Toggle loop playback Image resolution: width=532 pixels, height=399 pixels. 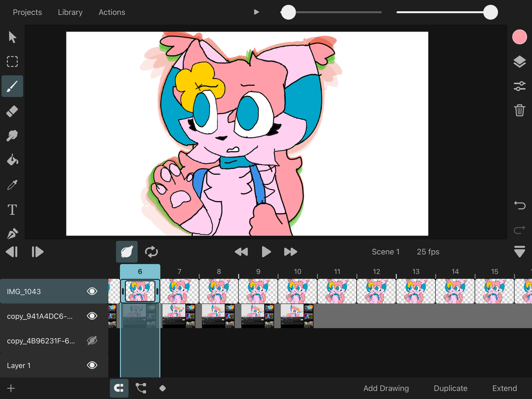point(151,251)
